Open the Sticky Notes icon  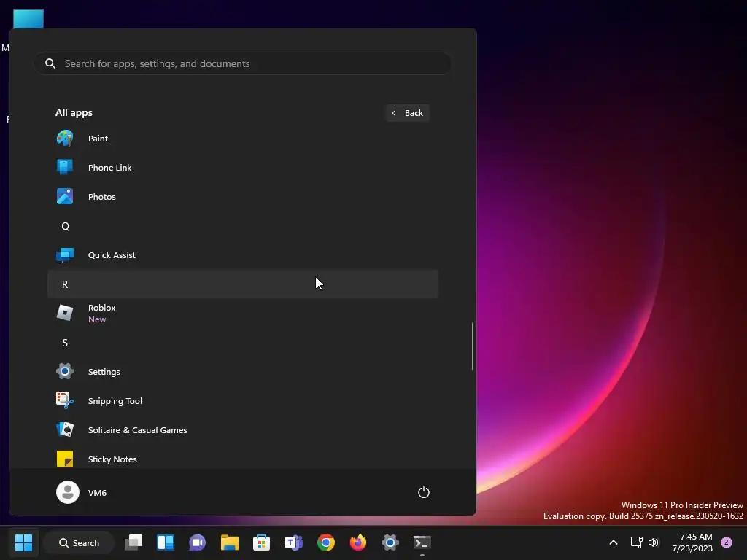(65, 459)
